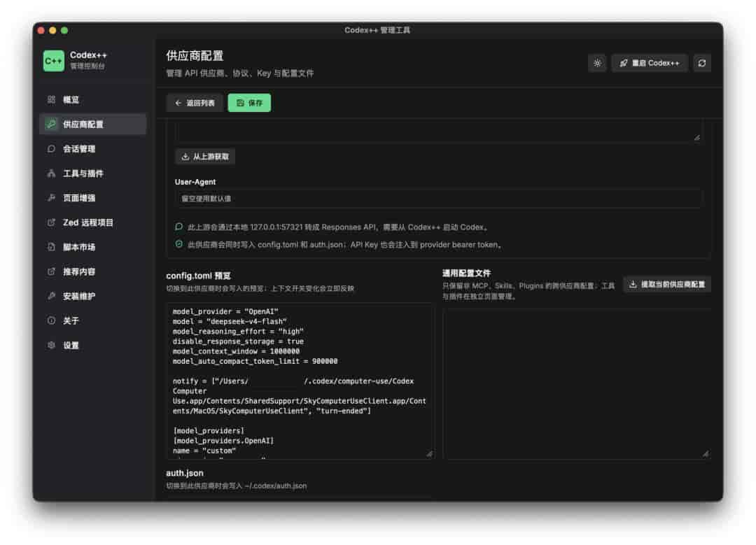Open 设置 settings page
Screen dimensions: 756x545
point(92,346)
